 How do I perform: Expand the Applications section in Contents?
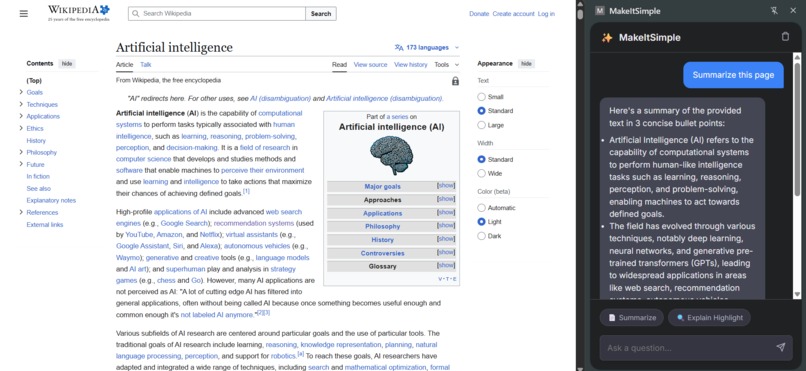tap(21, 116)
